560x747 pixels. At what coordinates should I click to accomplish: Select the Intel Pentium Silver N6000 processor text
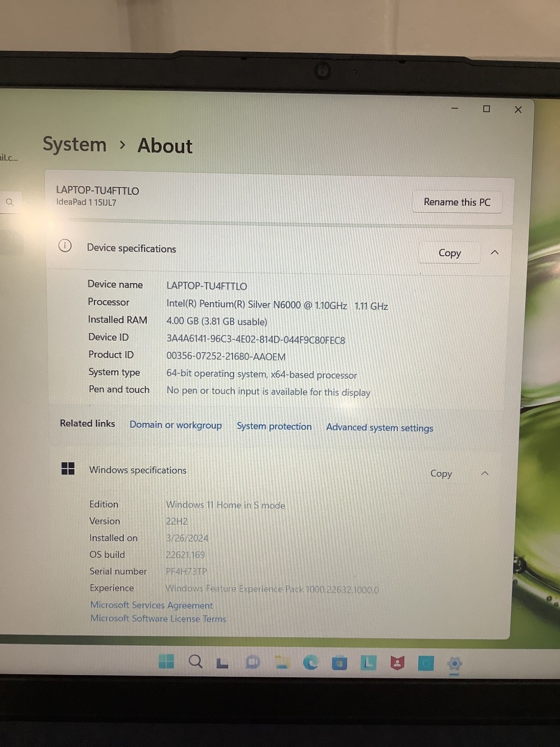tap(277, 305)
